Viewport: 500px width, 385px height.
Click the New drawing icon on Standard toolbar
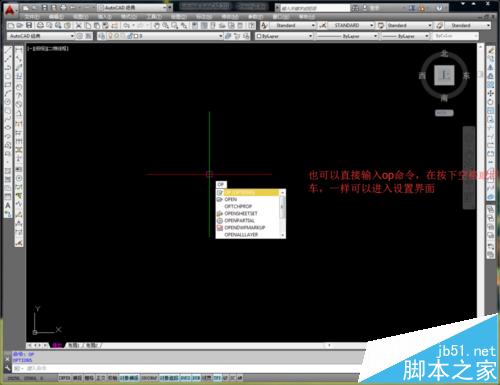tap(11, 25)
